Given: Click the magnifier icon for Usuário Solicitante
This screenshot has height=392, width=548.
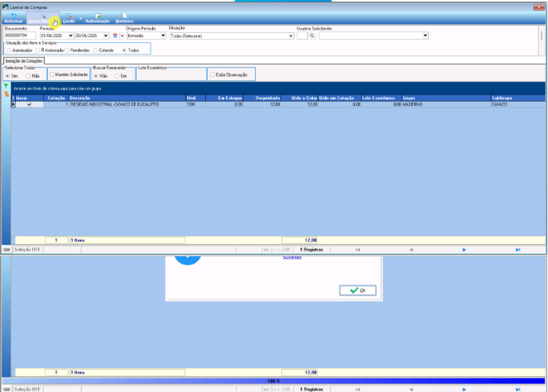Looking at the screenshot, I should [x=312, y=36].
